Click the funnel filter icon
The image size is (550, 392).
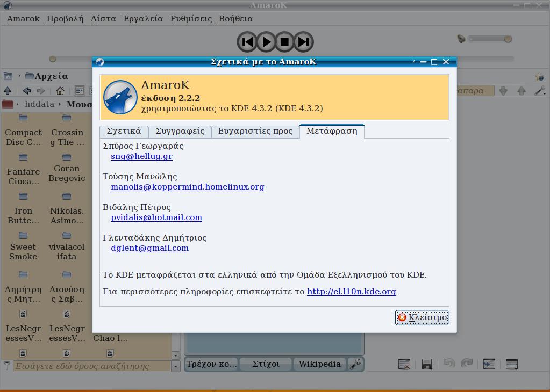(6, 366)
